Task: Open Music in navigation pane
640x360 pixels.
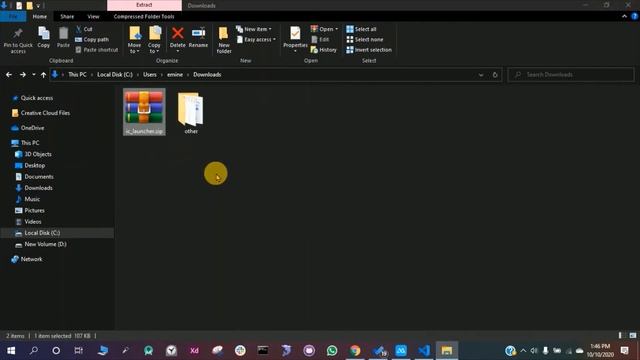Action: [x=28, y=199]
